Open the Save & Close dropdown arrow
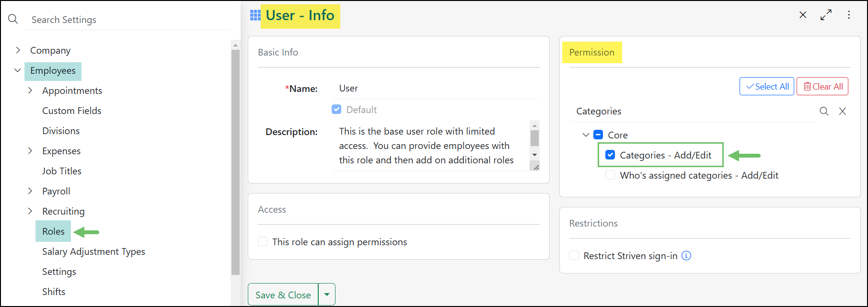 327,295
